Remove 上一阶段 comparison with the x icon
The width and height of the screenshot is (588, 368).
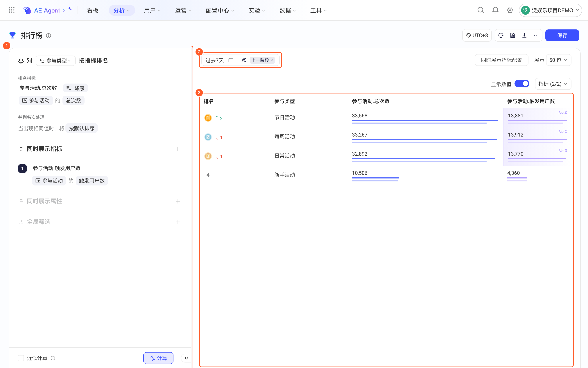click(272, 60)
